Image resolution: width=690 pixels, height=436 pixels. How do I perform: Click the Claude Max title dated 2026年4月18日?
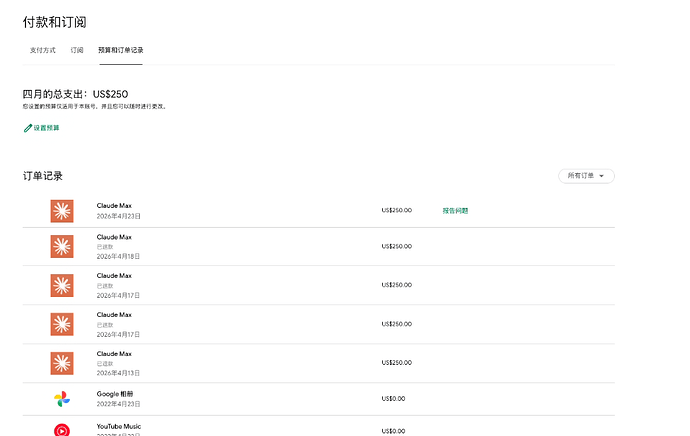pos(114,237)
